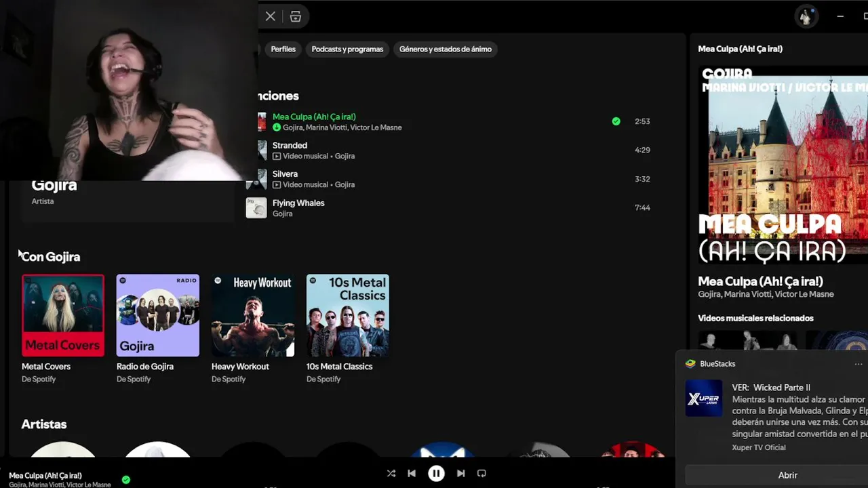Open the Browse icon next to search
This screenshot has height=488, width=868.
(x=296, y=16)
